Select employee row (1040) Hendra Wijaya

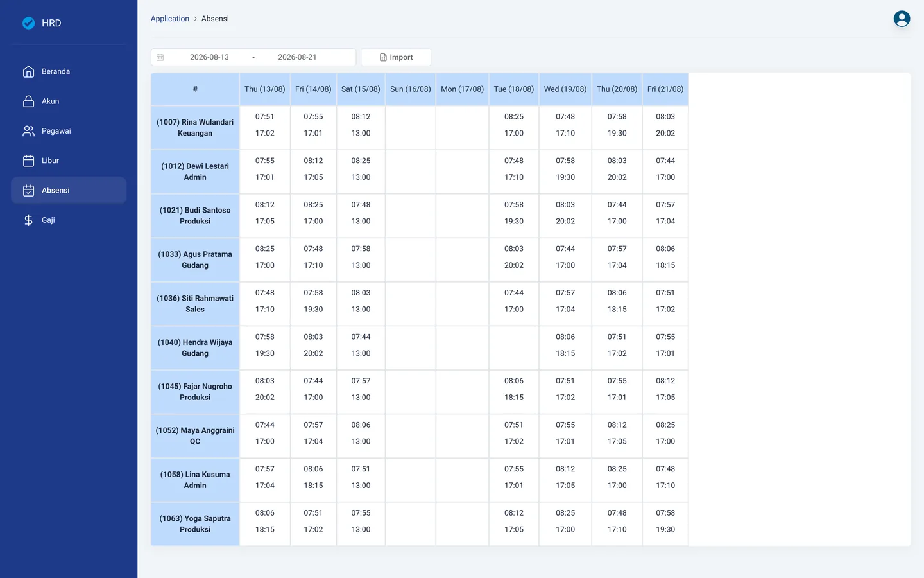(195, 347)
